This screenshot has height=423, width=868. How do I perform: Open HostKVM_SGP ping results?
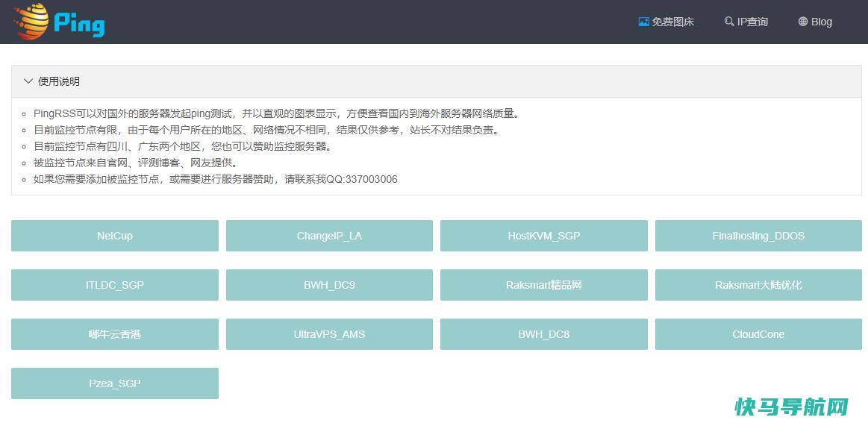tap(543, 236)
